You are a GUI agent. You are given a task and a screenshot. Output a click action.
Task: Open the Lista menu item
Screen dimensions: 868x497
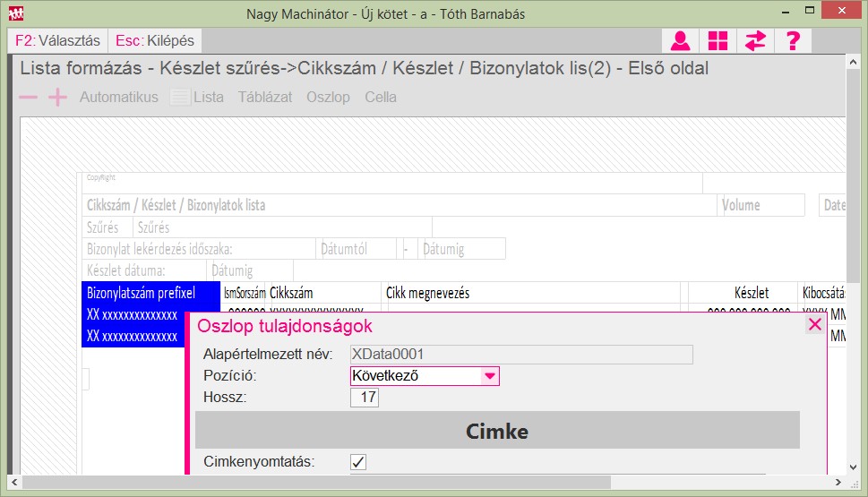tap(209, 98)
